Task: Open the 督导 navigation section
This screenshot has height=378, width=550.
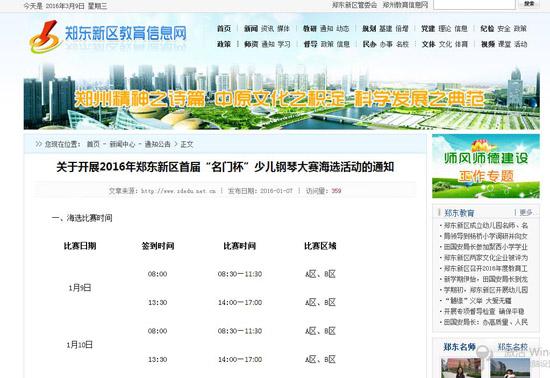Action: [310, 44]
